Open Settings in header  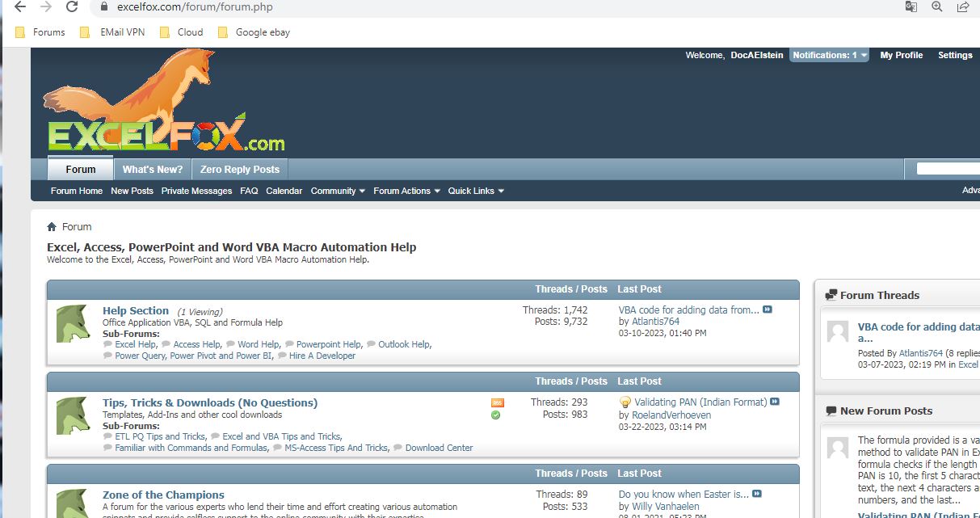[955, 55]
